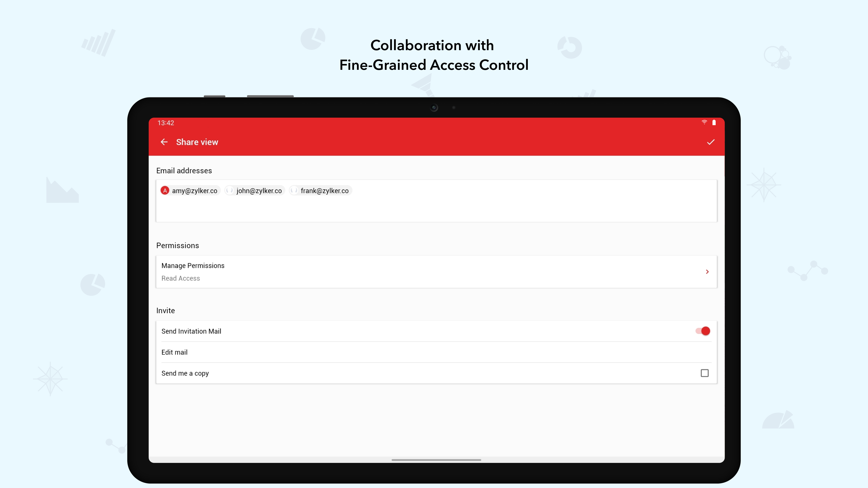This screenshot has width=868, height=488.
Task: Select amy@zylker.co avatar icon
Action: [x=165, y=191]
